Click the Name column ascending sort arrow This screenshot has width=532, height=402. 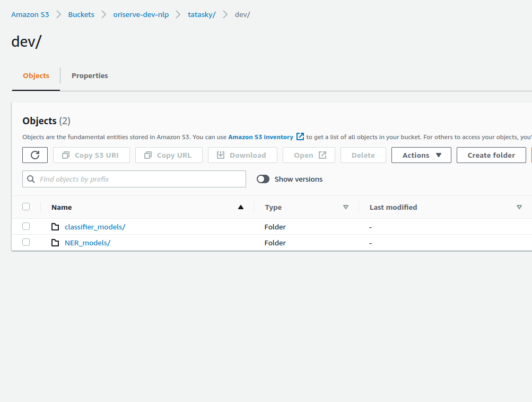point(241,207)
